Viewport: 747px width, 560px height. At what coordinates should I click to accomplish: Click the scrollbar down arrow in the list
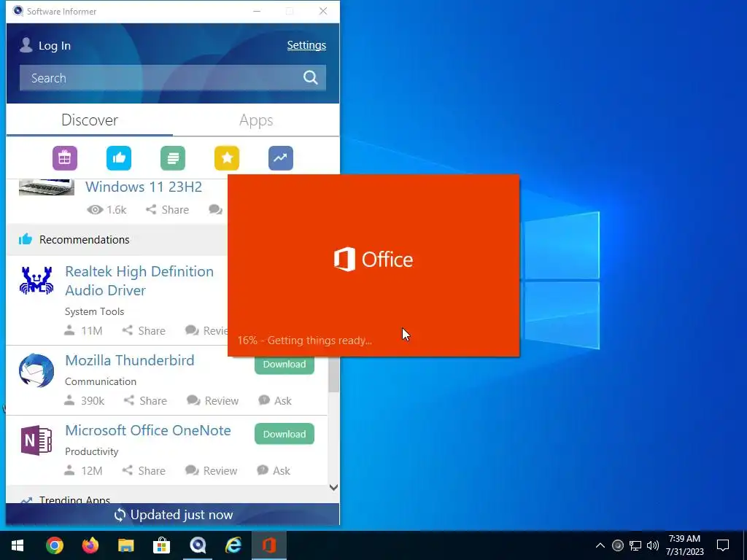tap(333, 487)
